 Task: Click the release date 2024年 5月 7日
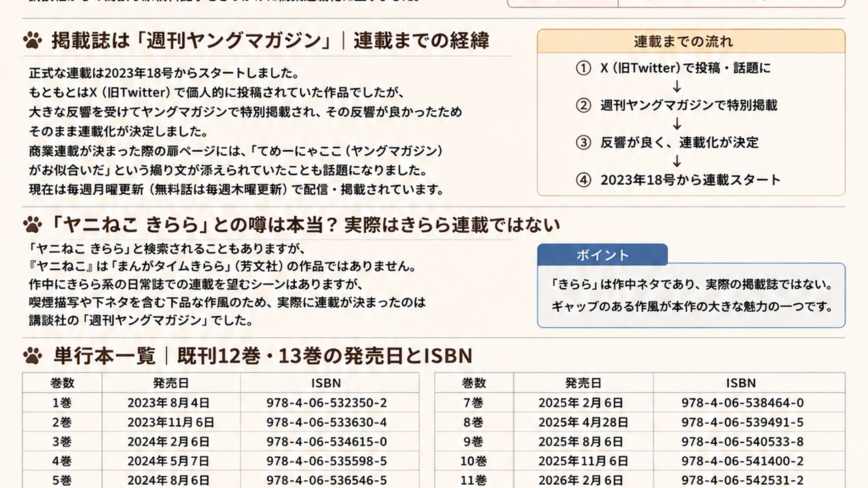(169, 461)
